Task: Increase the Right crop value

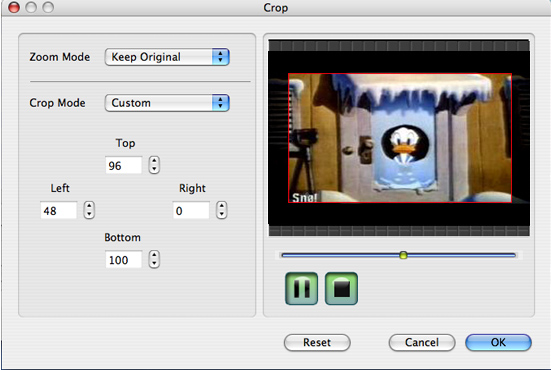Action: [221, 206]
